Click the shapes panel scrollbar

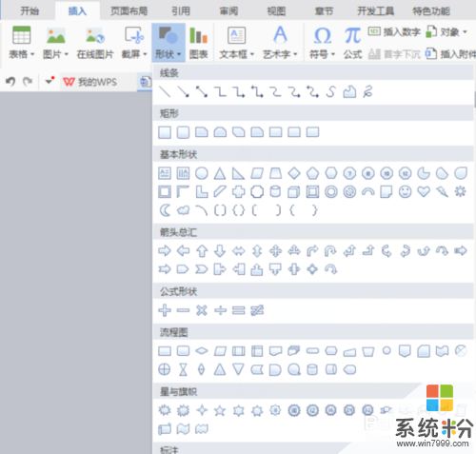[x=475, y=100]
